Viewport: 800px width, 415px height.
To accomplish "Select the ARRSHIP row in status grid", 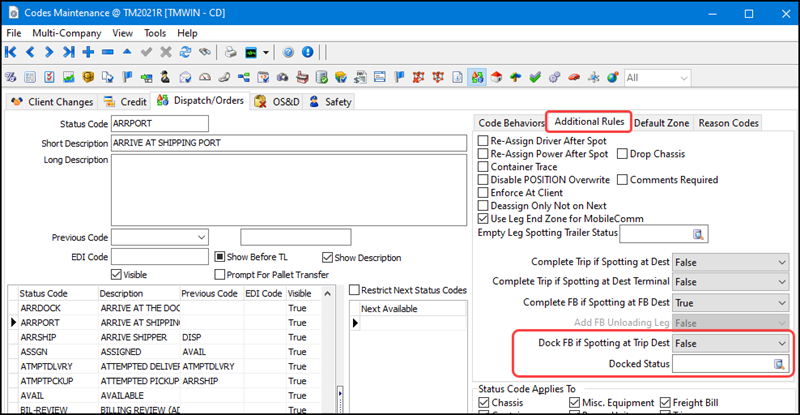I will click(40, 337).
